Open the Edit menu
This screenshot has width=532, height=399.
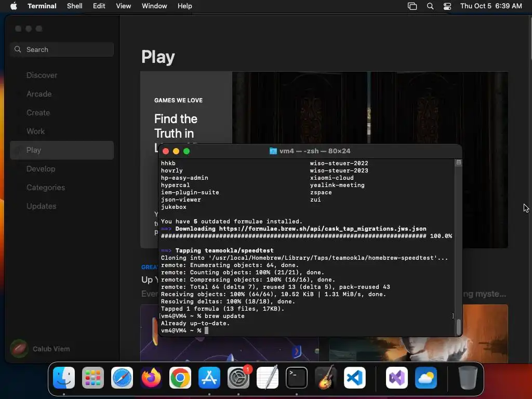(x=99, y=6)
